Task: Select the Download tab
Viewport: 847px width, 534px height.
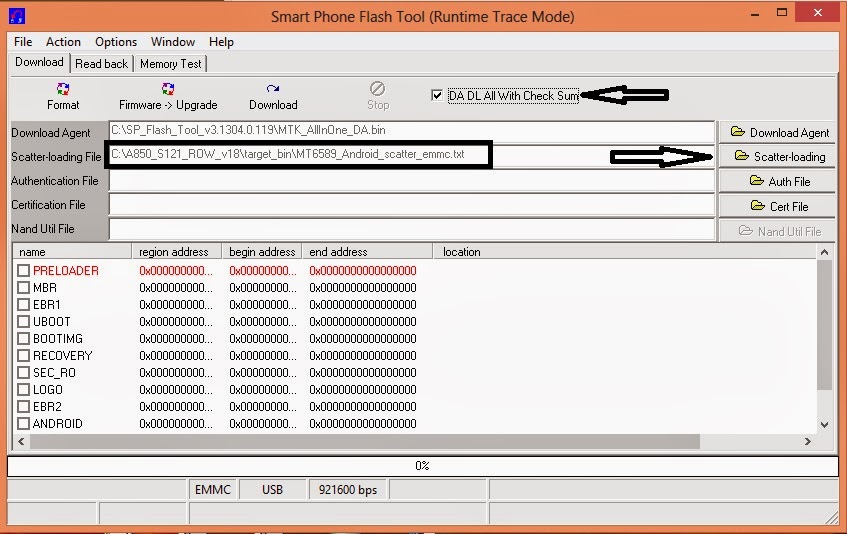Action: click(x=39, y=62)
